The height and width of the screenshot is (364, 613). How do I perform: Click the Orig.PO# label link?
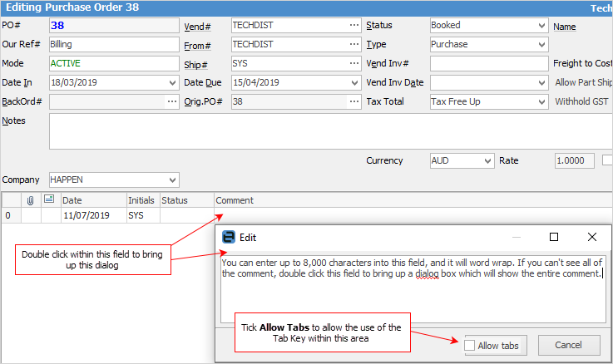coord(203,101)
